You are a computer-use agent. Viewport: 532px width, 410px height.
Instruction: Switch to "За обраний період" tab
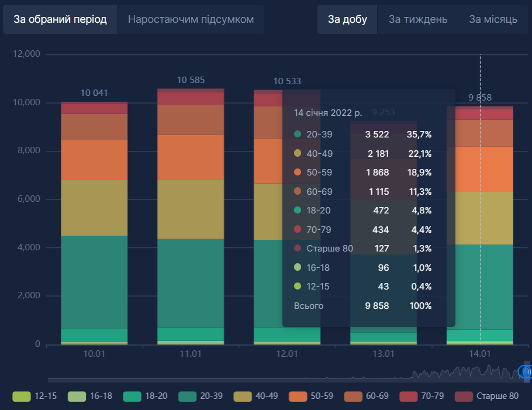60,19
